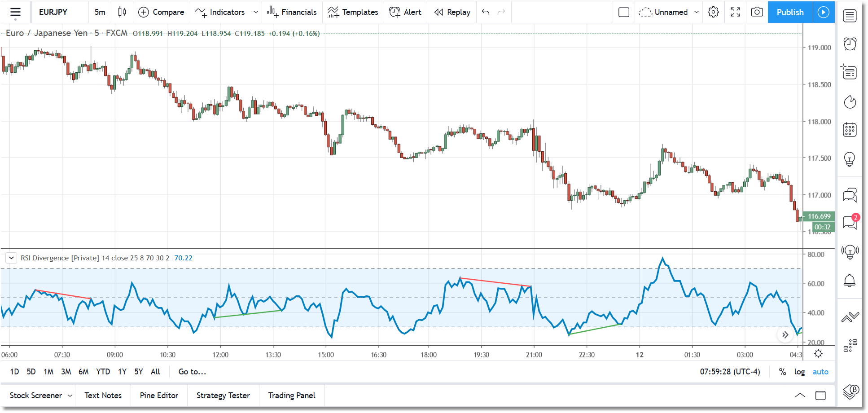
Task: Expand the bottom panel with up chevron
Action: 800,395
